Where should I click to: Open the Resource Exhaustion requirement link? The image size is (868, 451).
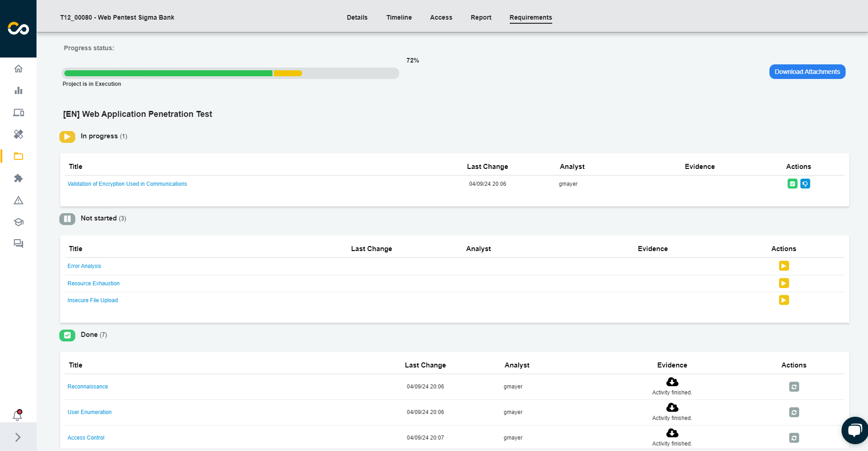94,283
